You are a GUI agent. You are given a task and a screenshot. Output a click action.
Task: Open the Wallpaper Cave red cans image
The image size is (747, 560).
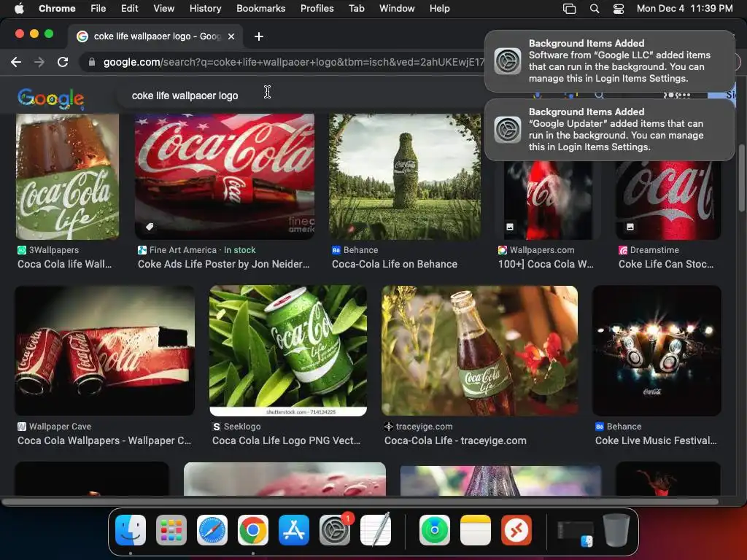(105, 351)
